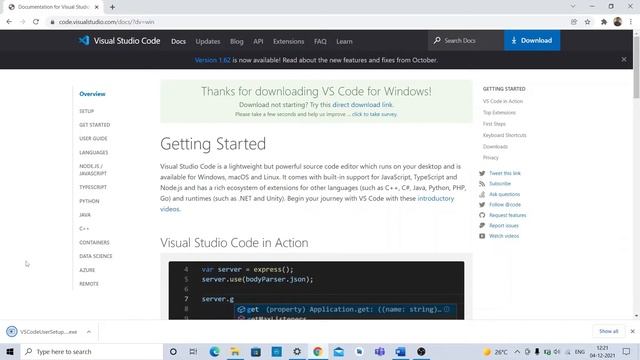This screenshot has height=360, width=640.
Task: Expand PYTHON section in sidebar
Action: [89, 201]
